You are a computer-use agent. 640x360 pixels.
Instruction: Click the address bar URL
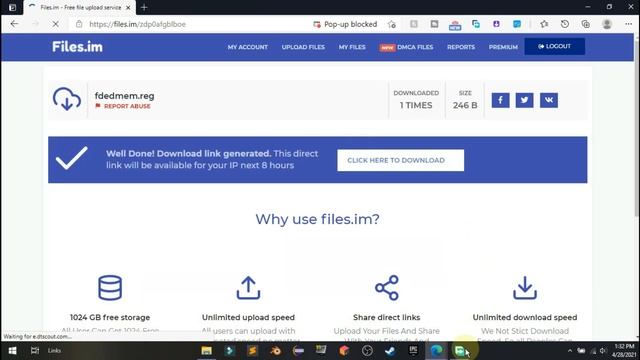pos(137,24)
